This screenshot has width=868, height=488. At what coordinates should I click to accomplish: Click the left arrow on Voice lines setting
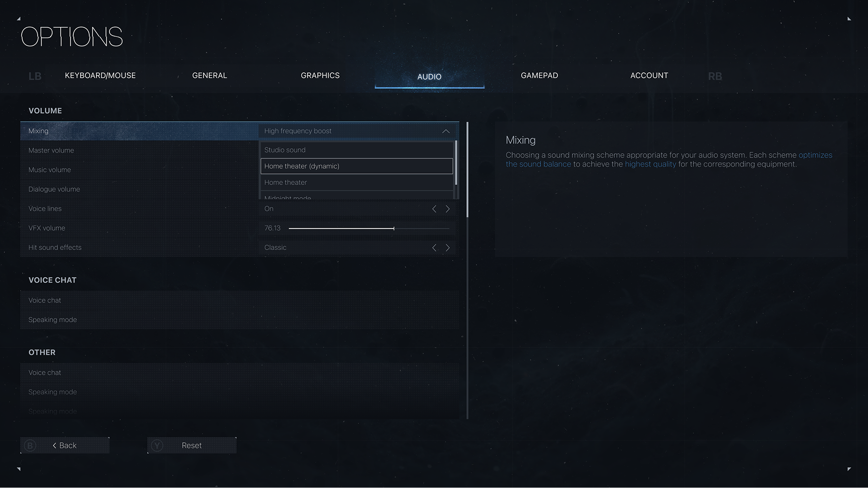[434, 209]
